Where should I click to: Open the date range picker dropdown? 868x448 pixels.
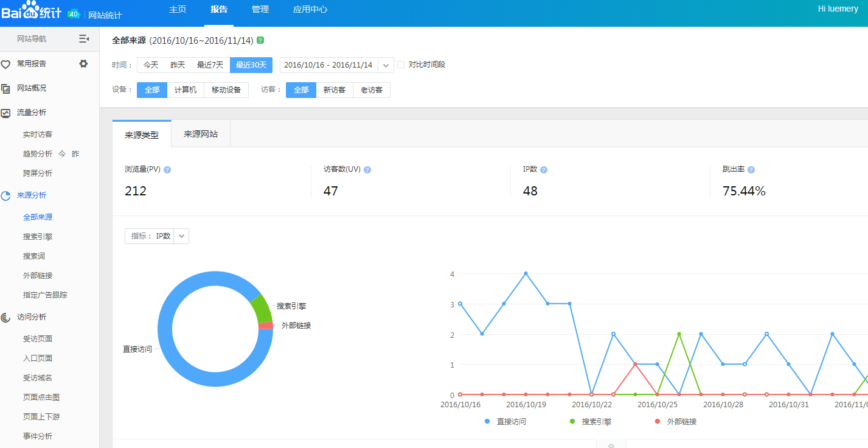point(385,64)
